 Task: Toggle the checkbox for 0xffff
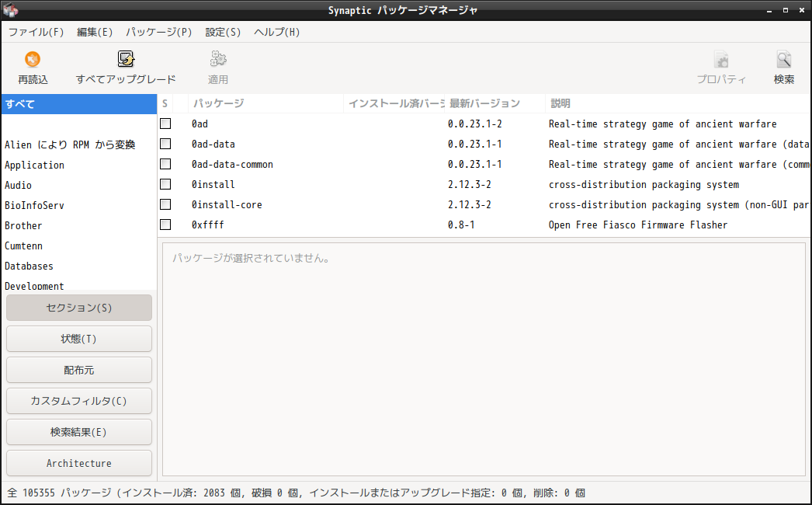(165, 225)
